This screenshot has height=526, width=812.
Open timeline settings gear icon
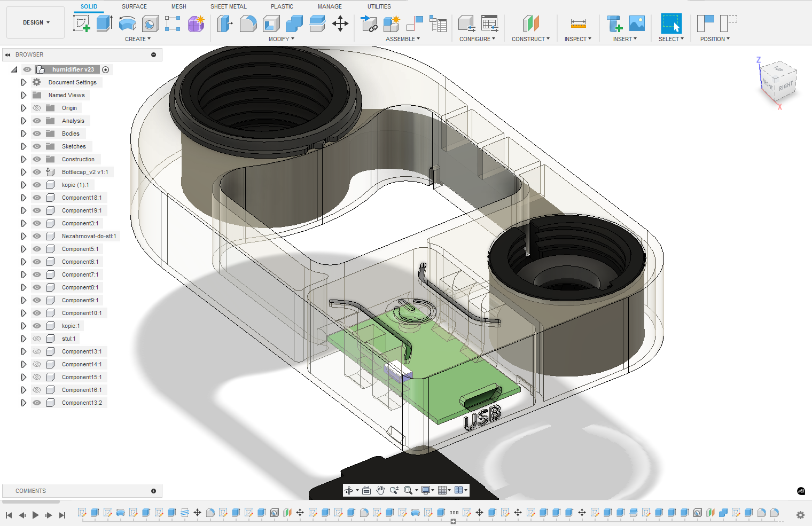800,515
